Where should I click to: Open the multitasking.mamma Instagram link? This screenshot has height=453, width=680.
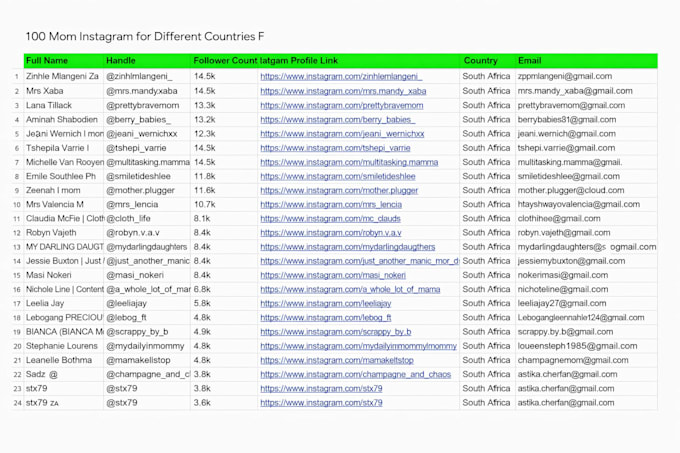[x=349, y=162]
